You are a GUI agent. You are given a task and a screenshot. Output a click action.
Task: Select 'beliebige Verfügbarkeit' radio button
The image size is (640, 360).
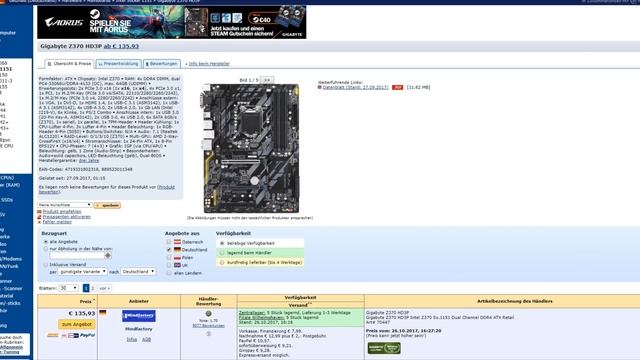pos(222,243)
